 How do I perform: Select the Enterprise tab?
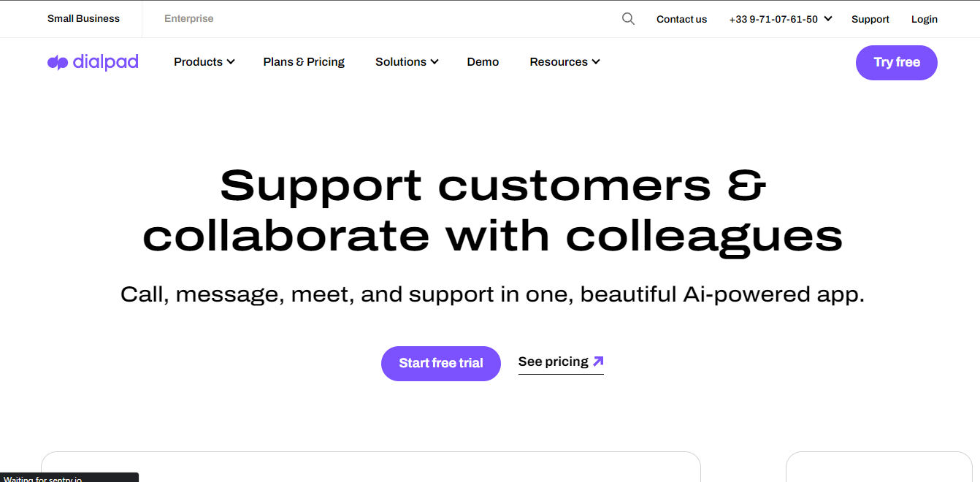[x=188, y=19]
